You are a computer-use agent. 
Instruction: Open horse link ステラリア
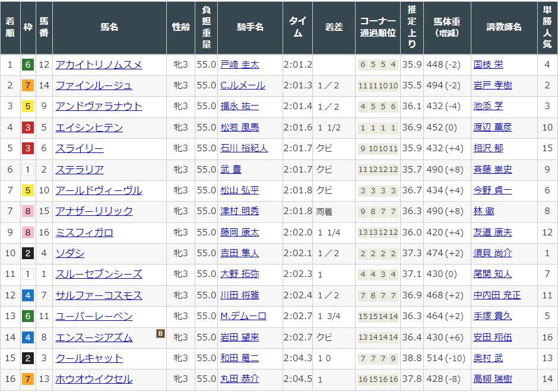(80, 170)
